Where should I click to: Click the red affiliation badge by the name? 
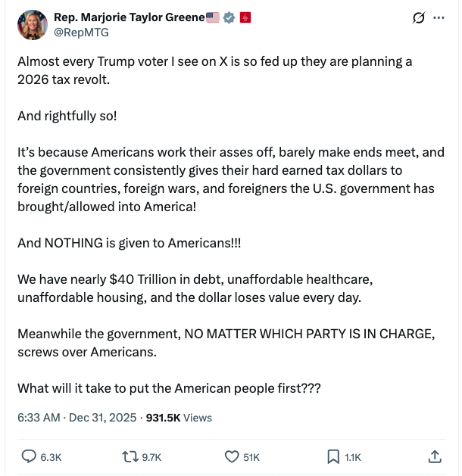pos(245,17)
